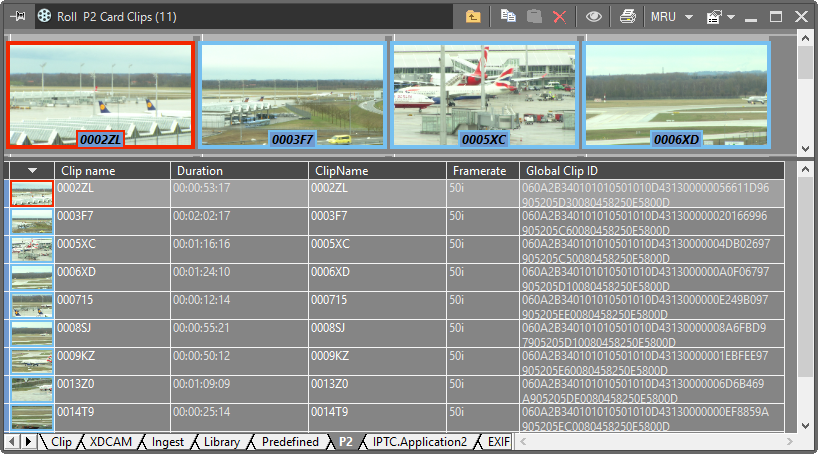Select the 0005XC clip thumbnail
The image size is (818, 454).
(484, 94)
